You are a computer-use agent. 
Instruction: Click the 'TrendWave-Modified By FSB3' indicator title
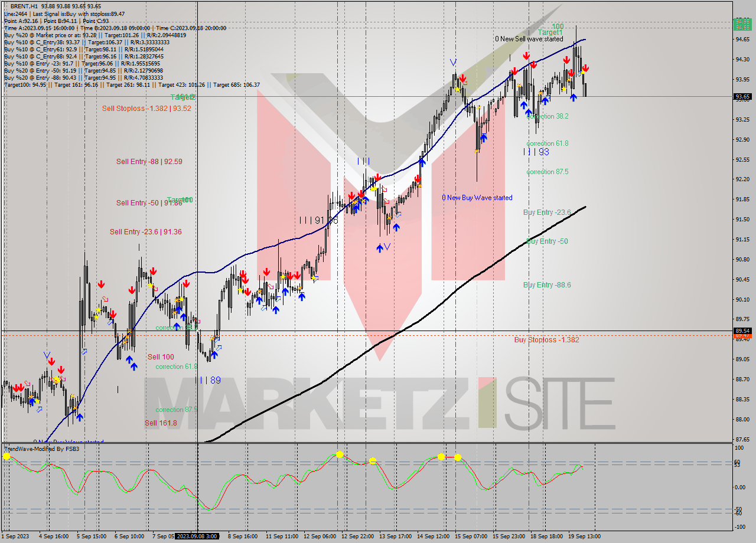click(x=41, y=449)
